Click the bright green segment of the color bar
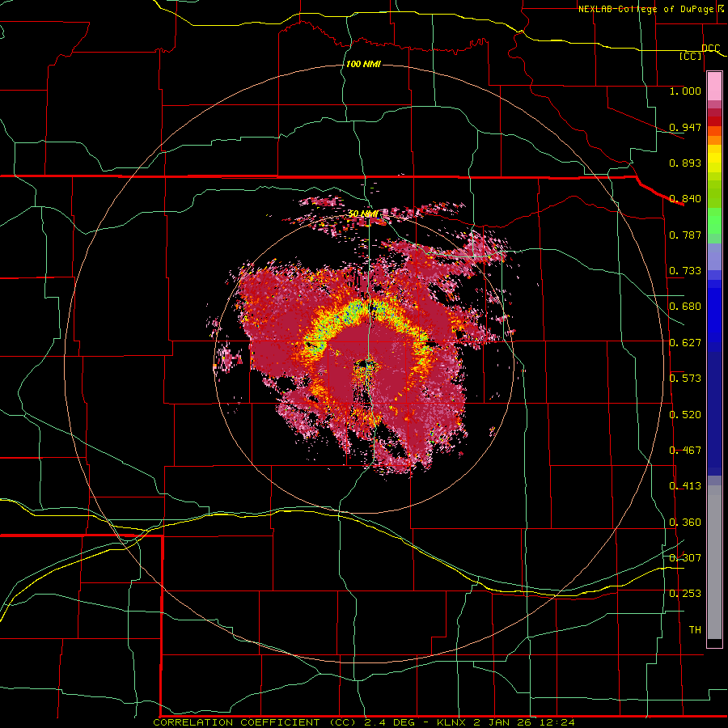Viewport: 728px width, 728px height. (714, 221)
